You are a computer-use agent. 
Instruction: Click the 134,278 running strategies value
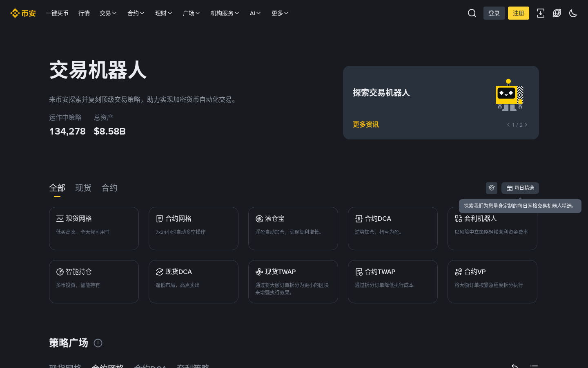[67, 131]
